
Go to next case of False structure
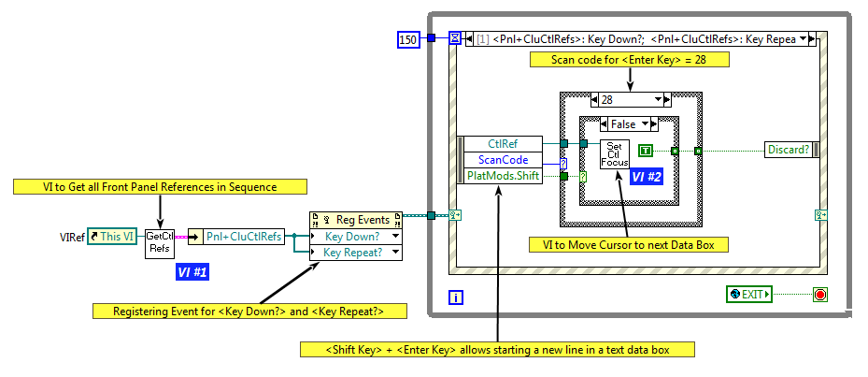point(654,124)
